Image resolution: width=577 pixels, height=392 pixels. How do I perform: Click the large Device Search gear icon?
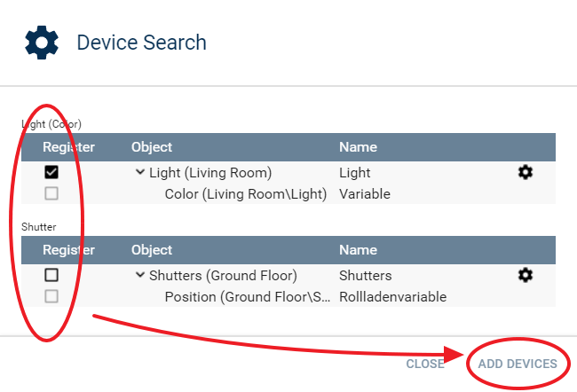42,43
